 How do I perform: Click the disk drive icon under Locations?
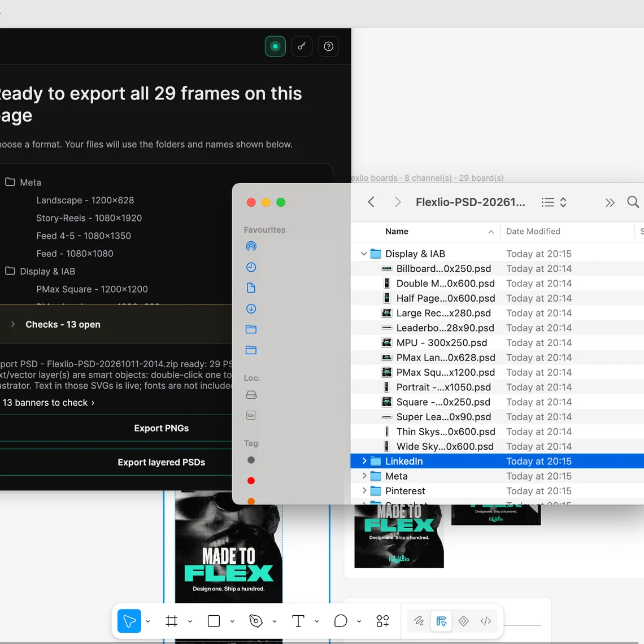(251, 395)
